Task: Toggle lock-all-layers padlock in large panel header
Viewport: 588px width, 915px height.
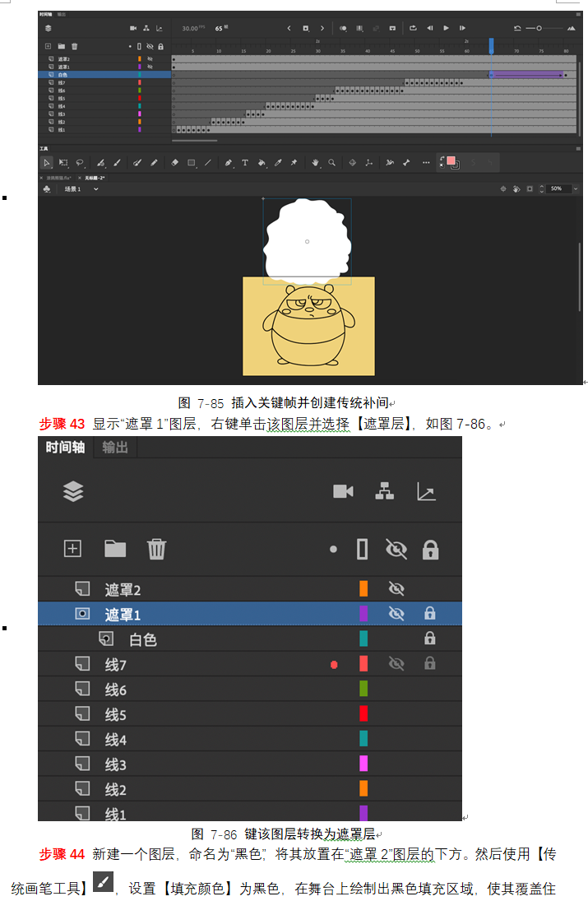Action: (x=430, y=549)
